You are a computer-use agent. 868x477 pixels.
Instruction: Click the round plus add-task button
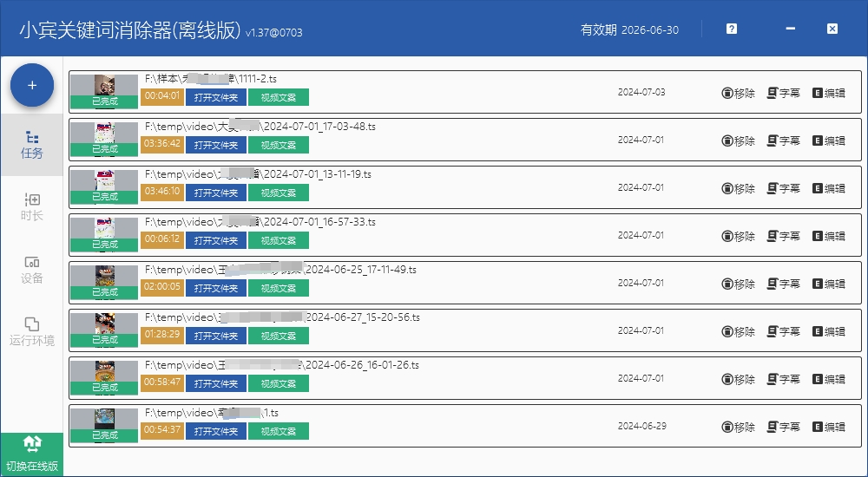coord(32,85)
